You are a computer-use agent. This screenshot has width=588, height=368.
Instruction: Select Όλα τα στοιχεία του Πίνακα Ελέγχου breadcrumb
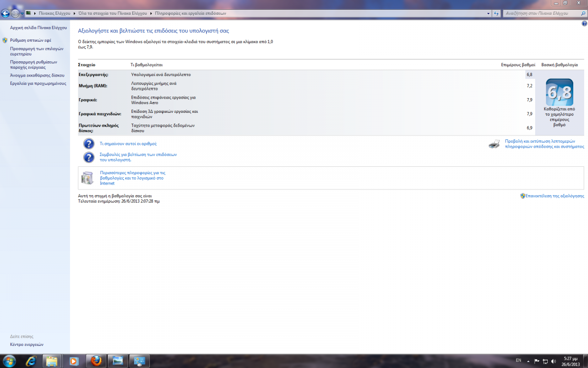point(113,13)
